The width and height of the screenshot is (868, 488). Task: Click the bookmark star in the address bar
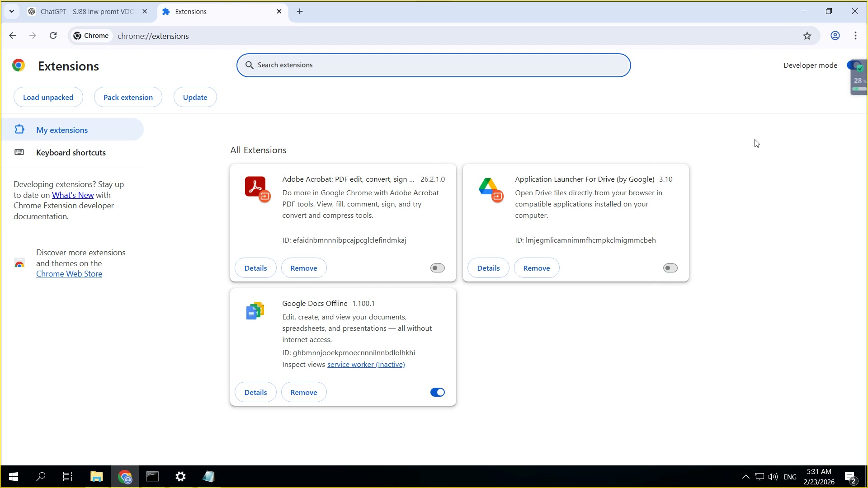pyautogui.click(x=807, y=36)
